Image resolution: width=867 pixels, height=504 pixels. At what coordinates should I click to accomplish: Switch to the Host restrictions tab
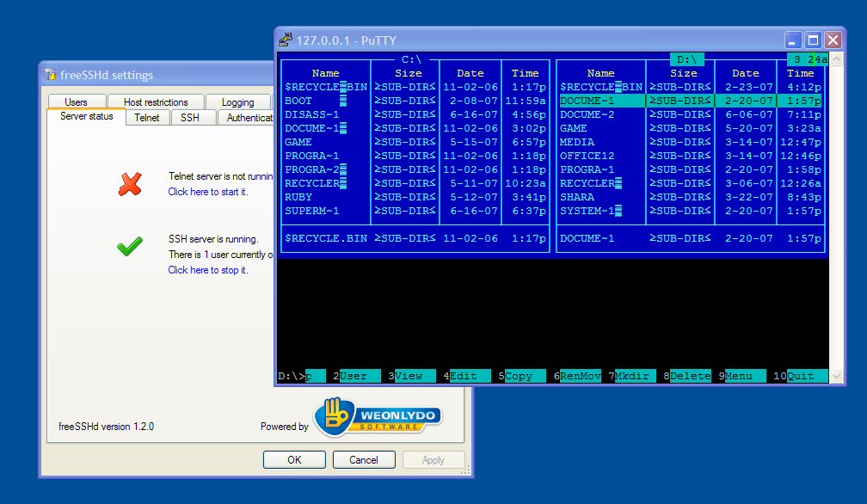click(156, 101)
